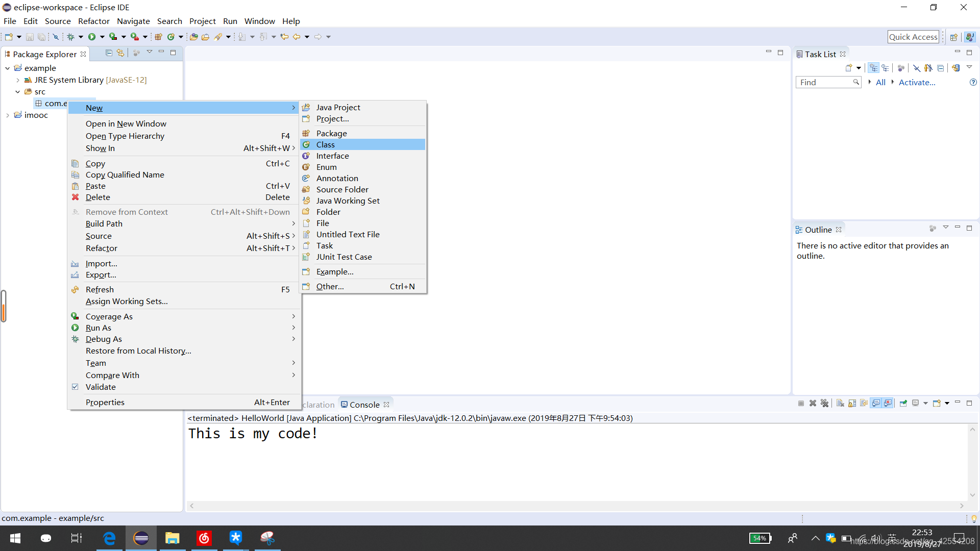
Task: Open the Microsoft Edge taskbar icon
Action: (109, 538)
